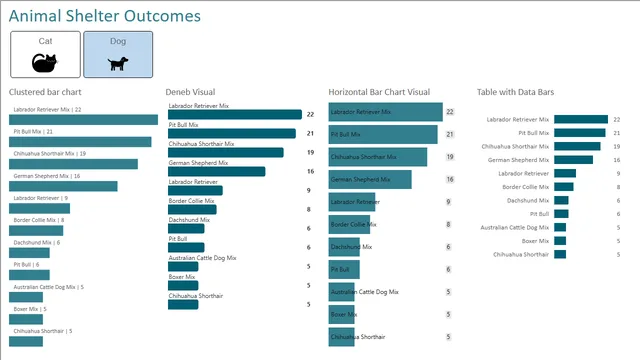Click the Horizontal Bar Chart Visual heading

coord(379,92)
